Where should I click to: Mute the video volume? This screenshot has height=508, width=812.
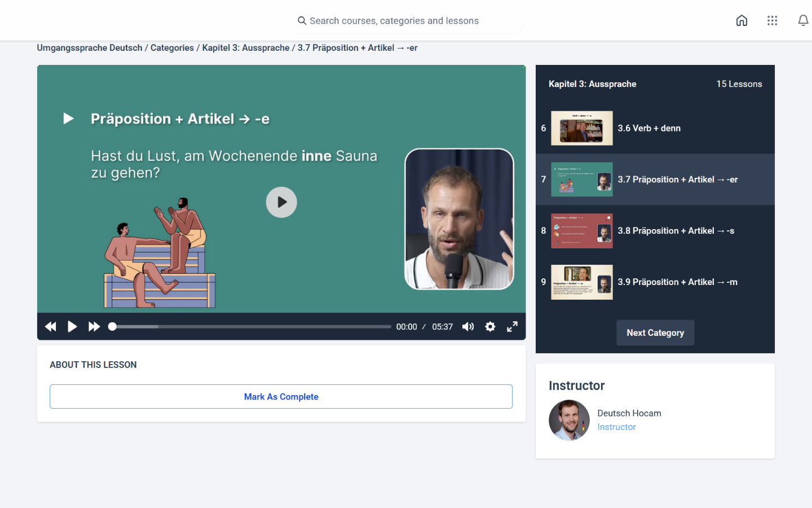pos(468,327)
